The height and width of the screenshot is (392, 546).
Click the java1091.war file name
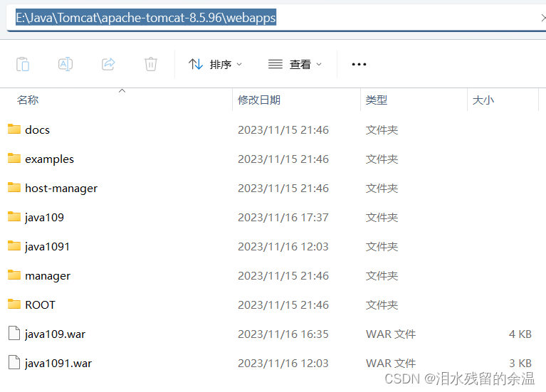pos(58,364)
